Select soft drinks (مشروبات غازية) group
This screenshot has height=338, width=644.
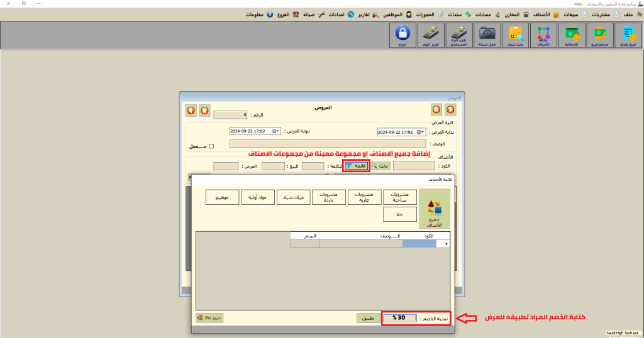pyautogui.click(x=364, y=197)
